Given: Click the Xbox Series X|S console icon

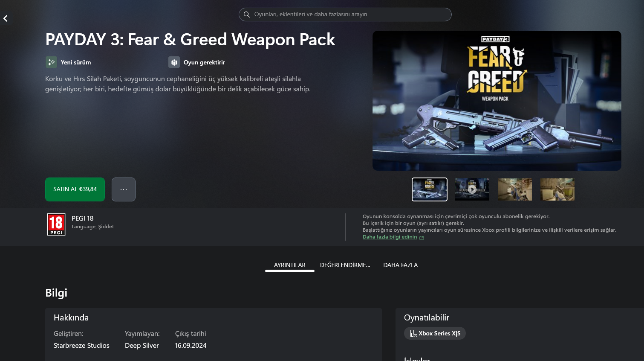Looking at the screenshot, I should click(x=413, y=333).
